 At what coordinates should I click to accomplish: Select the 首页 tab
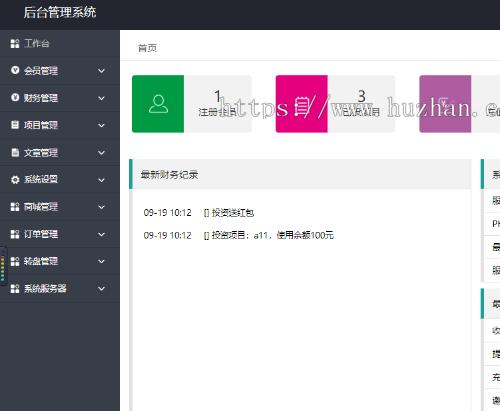[147, 48]
